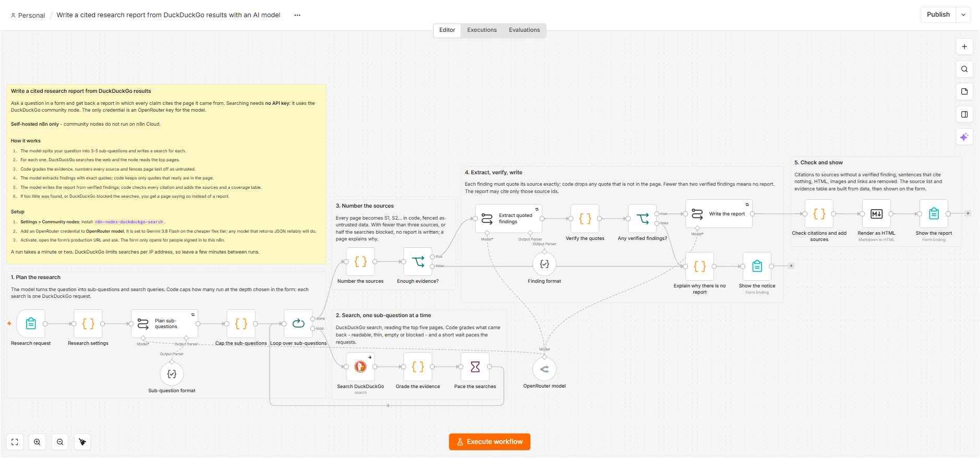980x458 pixels.
Task: Open the workflow three-dots options menu
Action: (x=297, y=15)
